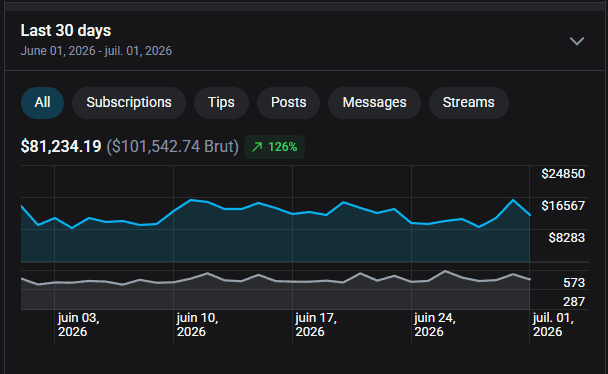The image size is (608, 374).
Task: Click the juin 24, 2026 date label
Action: [435, 325]
